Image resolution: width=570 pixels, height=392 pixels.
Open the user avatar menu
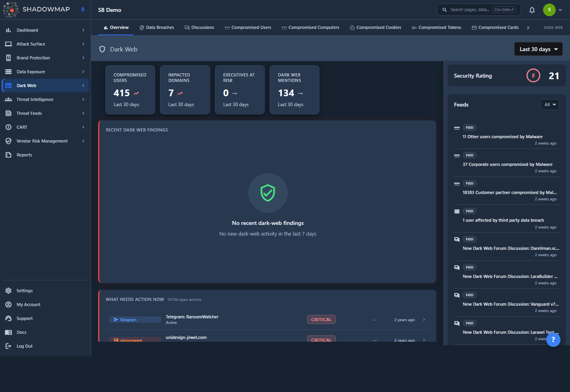coord(549,10)
